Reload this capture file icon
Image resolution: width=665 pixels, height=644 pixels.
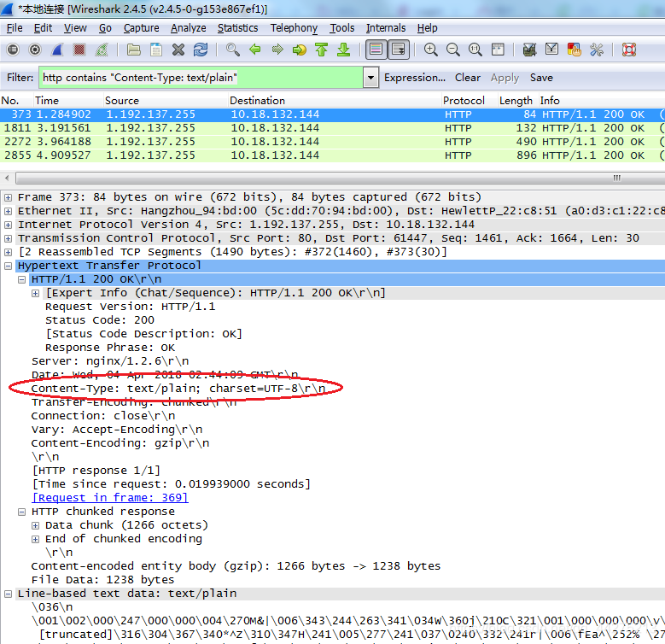(x=200, y=50)
